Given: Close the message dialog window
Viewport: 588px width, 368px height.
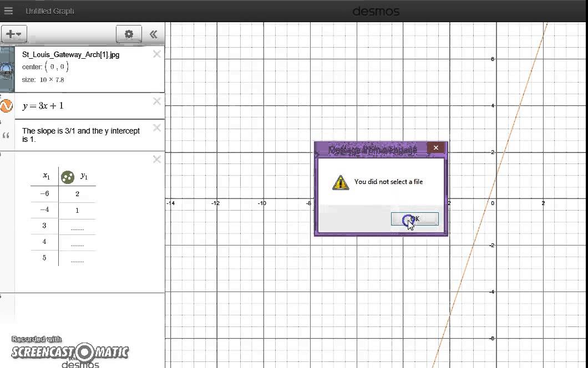Looking at the screenshot, I should coord(436,147).
